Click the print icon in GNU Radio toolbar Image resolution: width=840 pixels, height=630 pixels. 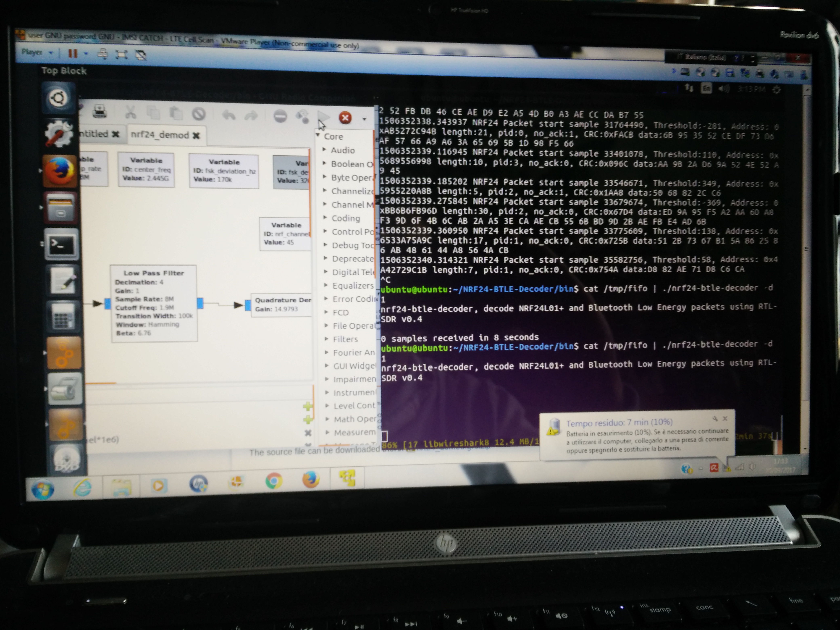point(100,112)
